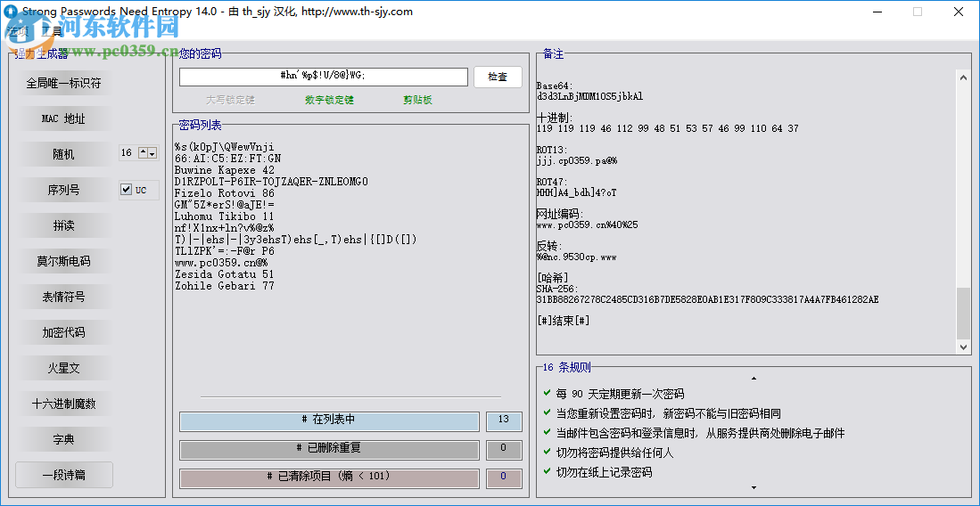Viewport: 980px width, 506px height.
Task: Click rules list down arrow
Action: pyautogui.click(x=754, y=487)
